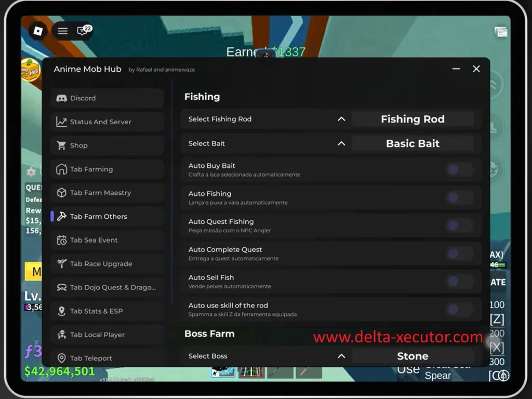Click the Tab Farming home icon
Screen dimensions: 532x399
point(61,169)
